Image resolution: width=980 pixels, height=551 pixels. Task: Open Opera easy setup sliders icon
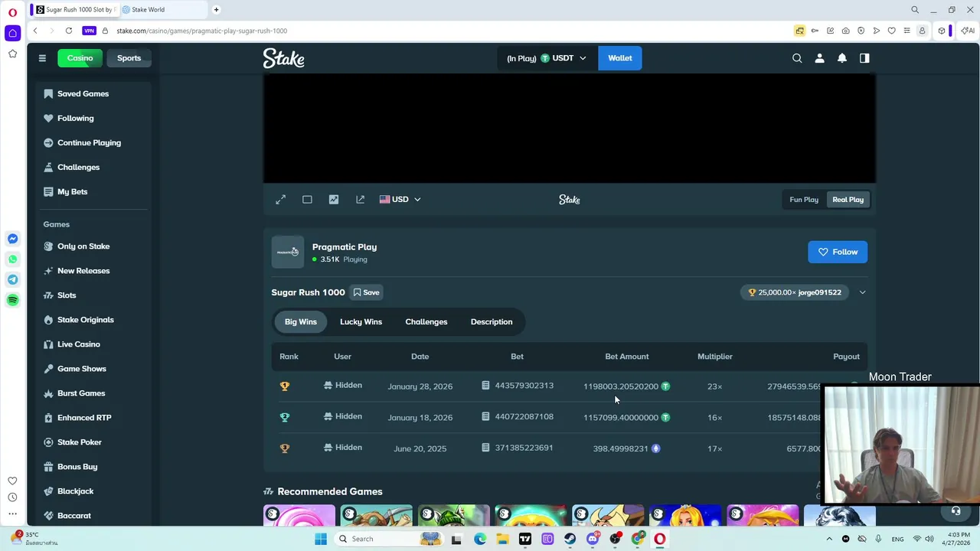click(x=906, y=31)
